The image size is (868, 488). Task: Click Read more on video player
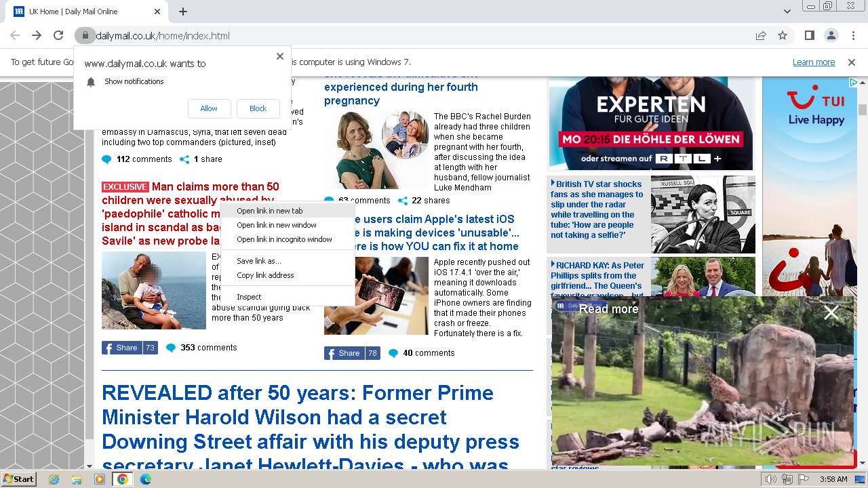tap(608, 309)
